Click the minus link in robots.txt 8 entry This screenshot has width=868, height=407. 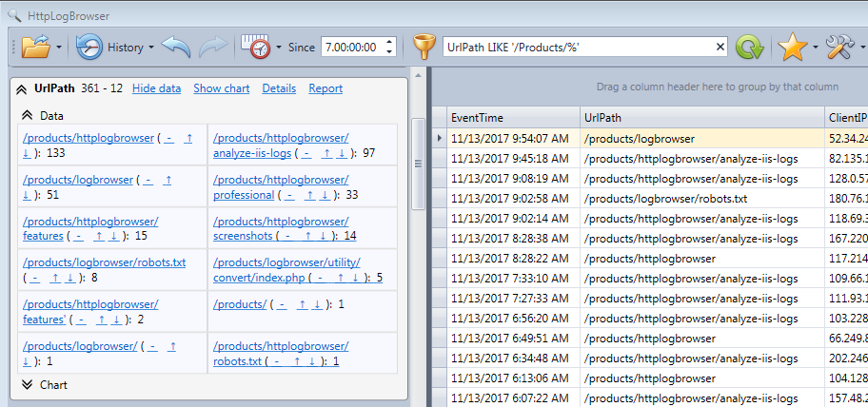[x=34, y=279]
